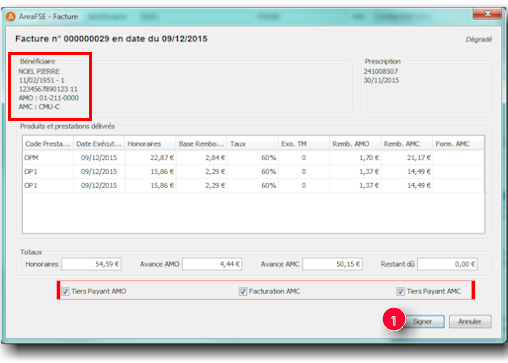Click the AreaFSE orange app icon

11,16
